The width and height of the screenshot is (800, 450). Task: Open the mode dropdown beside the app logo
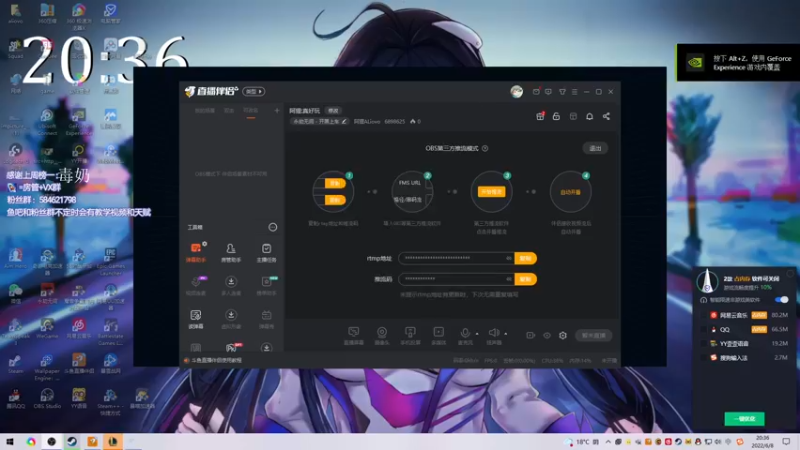point(254,92)
